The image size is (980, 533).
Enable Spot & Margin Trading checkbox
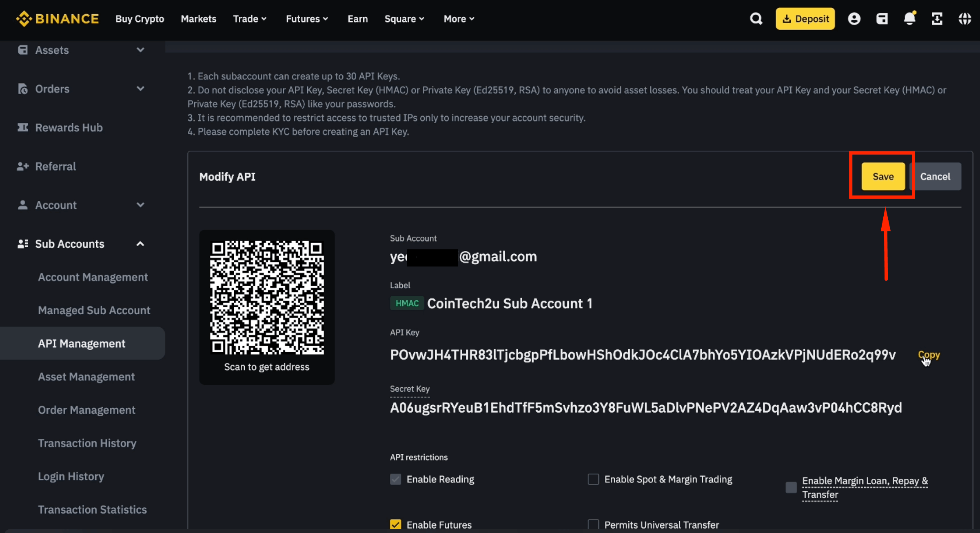click(x=593, y=479)
